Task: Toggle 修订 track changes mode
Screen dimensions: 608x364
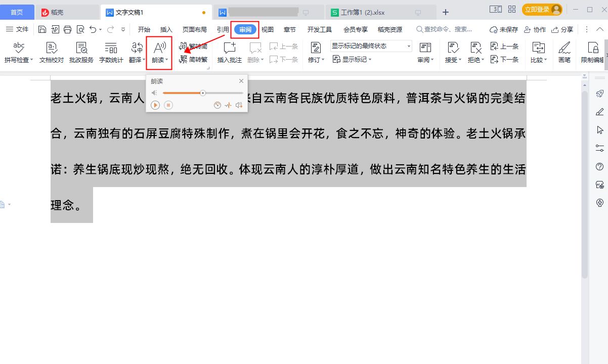Action: pos(315,52)
